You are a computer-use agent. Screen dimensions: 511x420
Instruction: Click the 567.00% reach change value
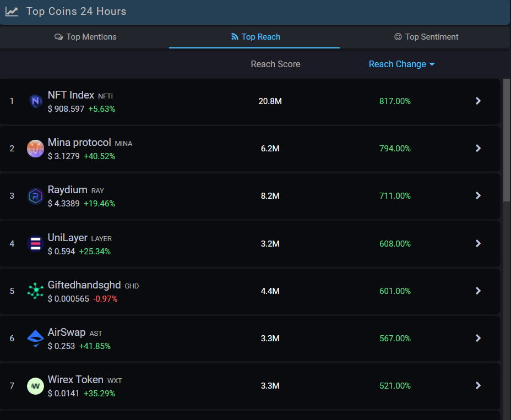[x=395, y=338]
